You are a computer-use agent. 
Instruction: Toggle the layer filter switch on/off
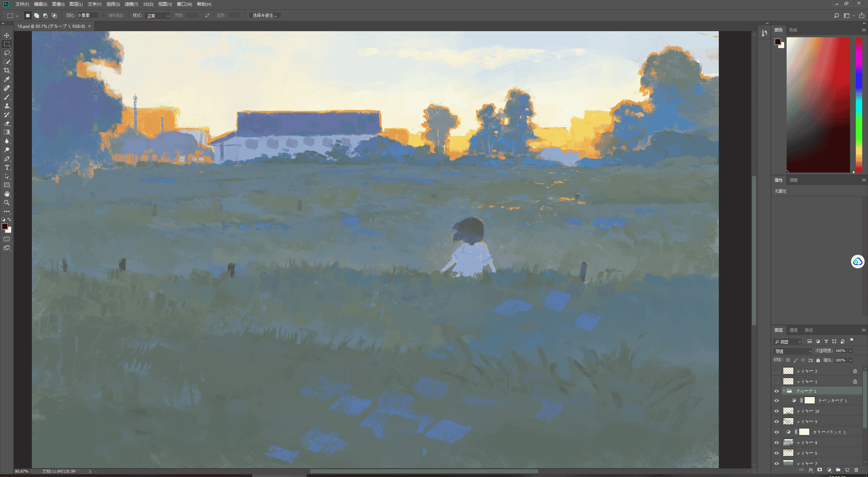click(851, 340)
